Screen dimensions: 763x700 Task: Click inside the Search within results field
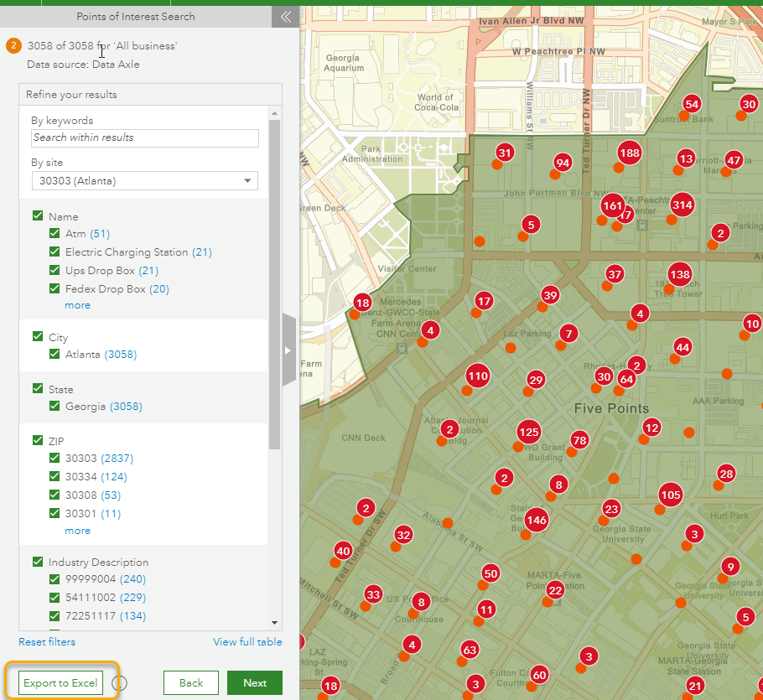click(x=144, y=137)
